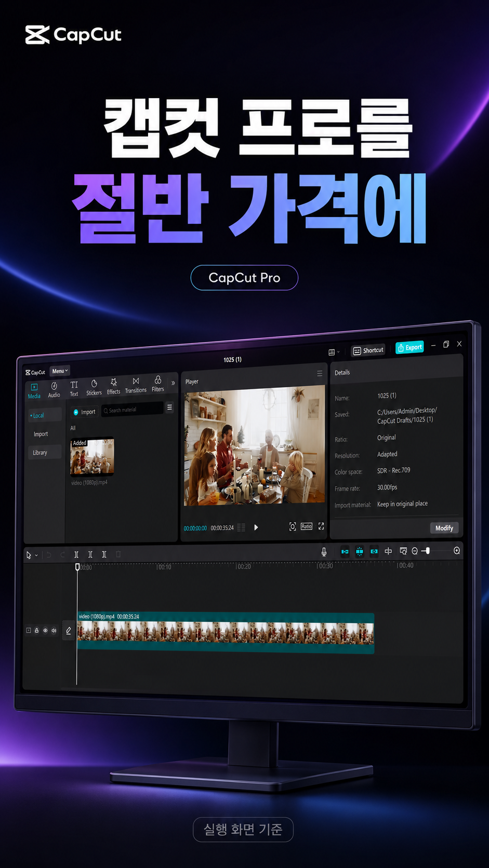Click the Delete left split icon
This screenshot has width=489, height=868.
click(90, 554)
